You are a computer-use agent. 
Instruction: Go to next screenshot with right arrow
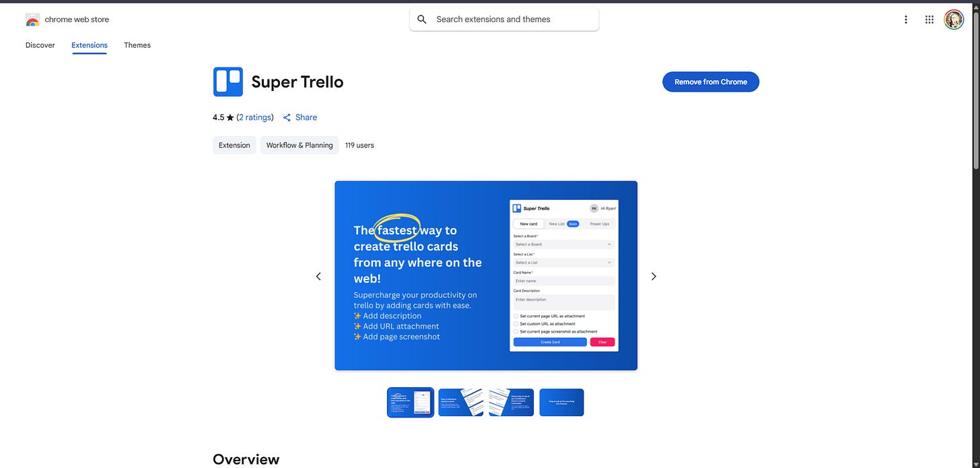654,276
